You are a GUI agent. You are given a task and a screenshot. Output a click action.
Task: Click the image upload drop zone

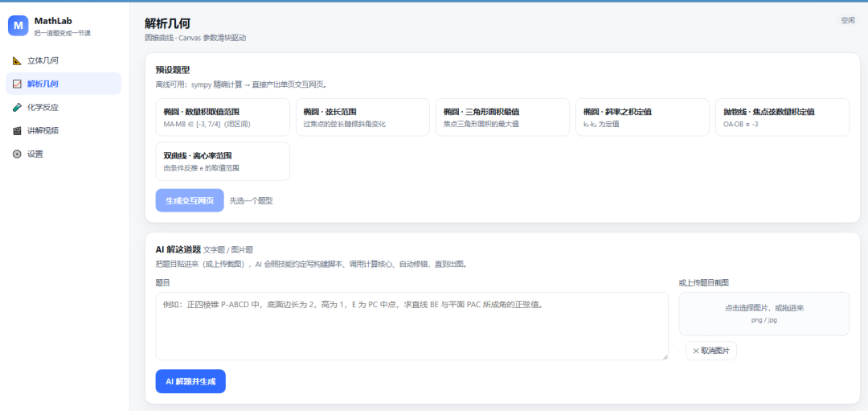(764, 314)
